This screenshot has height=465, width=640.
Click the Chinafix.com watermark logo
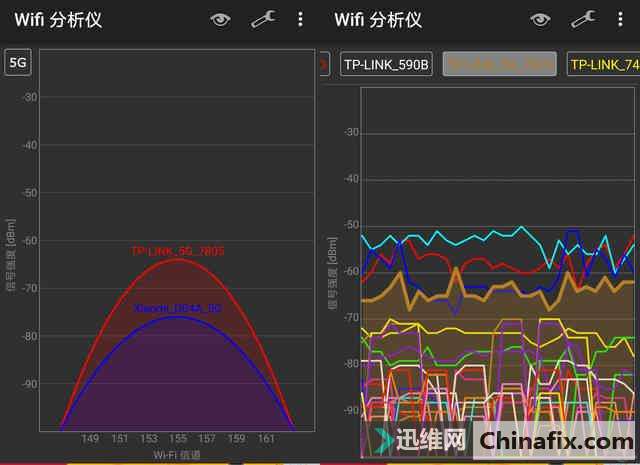click(555, 441)
